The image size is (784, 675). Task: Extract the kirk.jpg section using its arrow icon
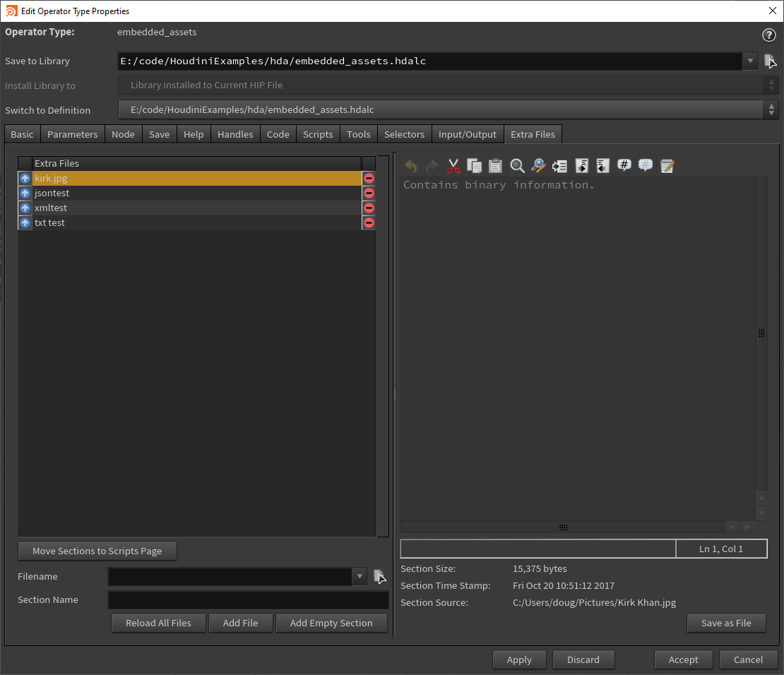25,178
